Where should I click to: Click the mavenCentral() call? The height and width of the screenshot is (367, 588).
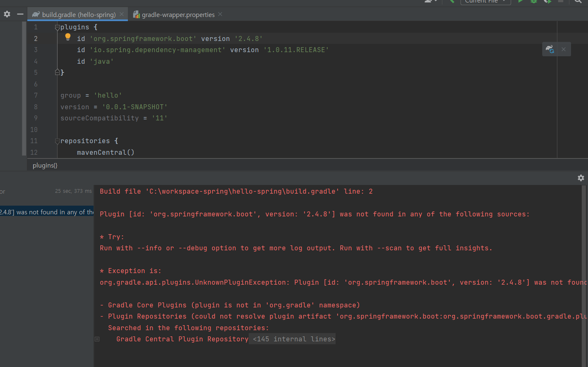[106, 152]
